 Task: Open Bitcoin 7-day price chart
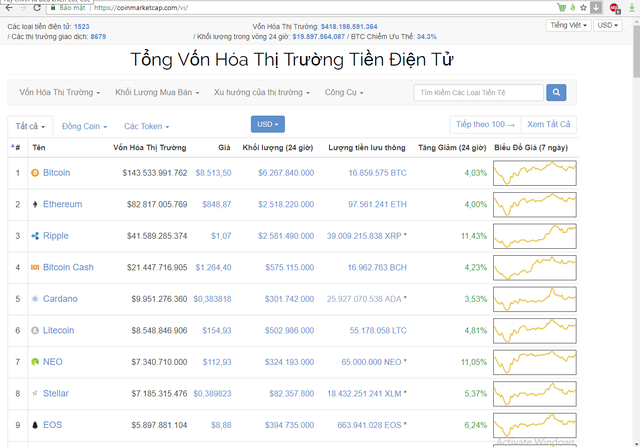tap(535, 173)
